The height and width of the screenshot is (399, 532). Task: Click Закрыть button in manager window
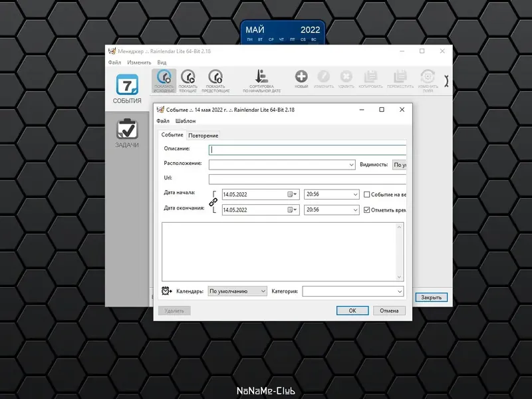point(431,297)
